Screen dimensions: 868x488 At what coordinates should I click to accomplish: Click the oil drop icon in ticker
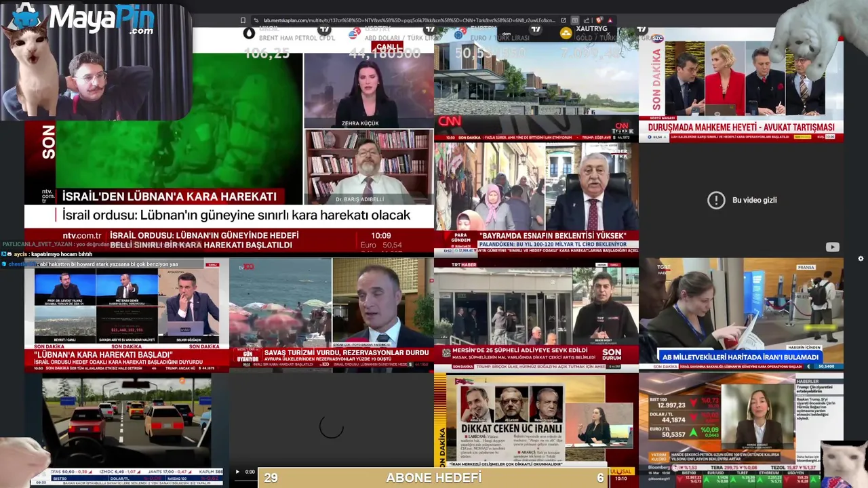[x=249, y=33]
